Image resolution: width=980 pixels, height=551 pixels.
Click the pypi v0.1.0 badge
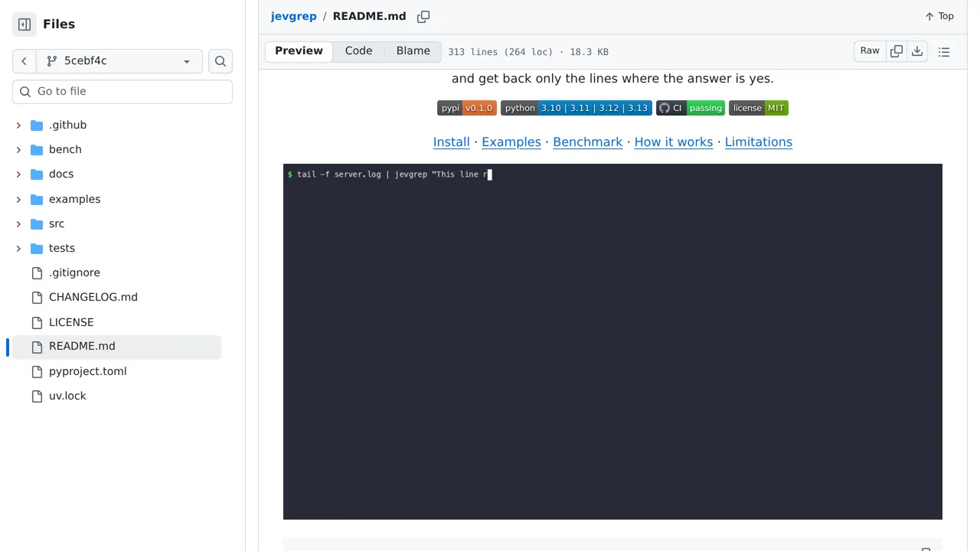[467, 108]
